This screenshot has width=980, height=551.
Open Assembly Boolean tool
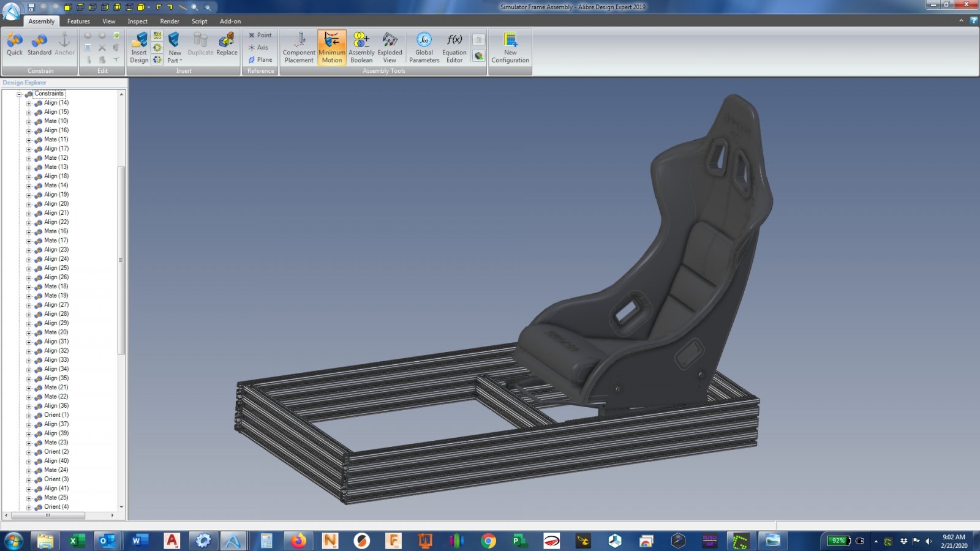(361, 48)
